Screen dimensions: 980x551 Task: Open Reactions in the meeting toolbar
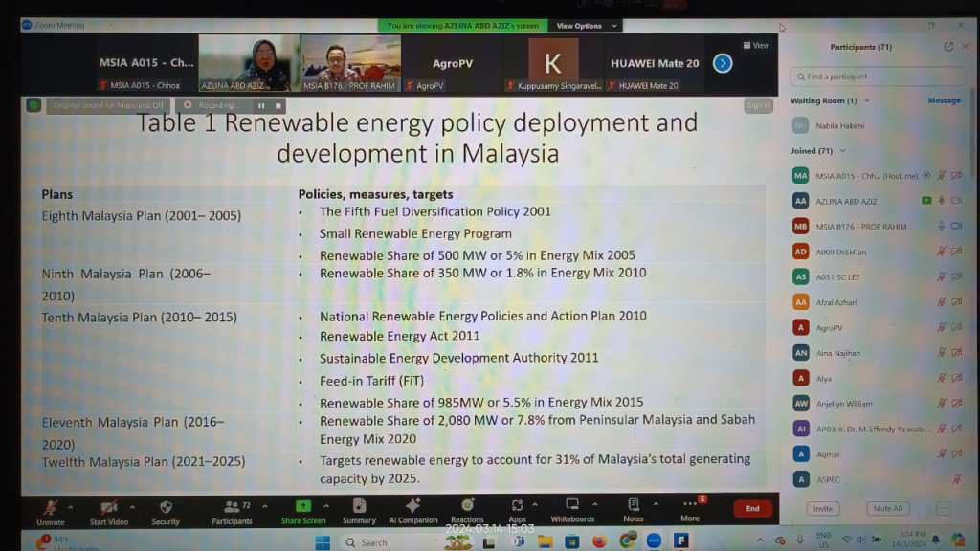click(x=467, y=505)
